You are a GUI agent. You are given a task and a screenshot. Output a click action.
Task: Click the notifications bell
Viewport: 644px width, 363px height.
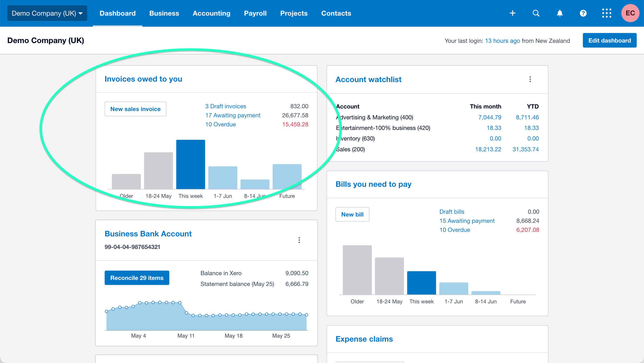pos(559,13)
